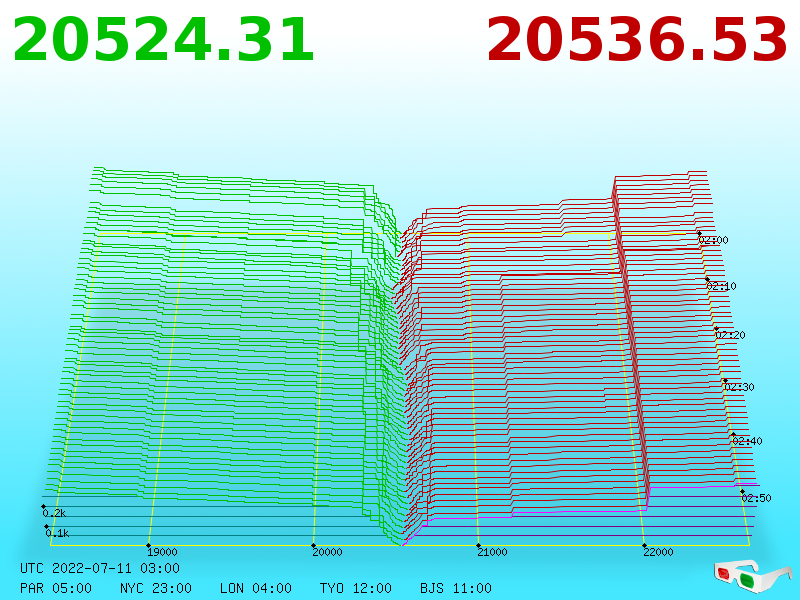Click the PAR 05:00 clock
Viewport: 800px width, 600px height.
tap(56, 588)
